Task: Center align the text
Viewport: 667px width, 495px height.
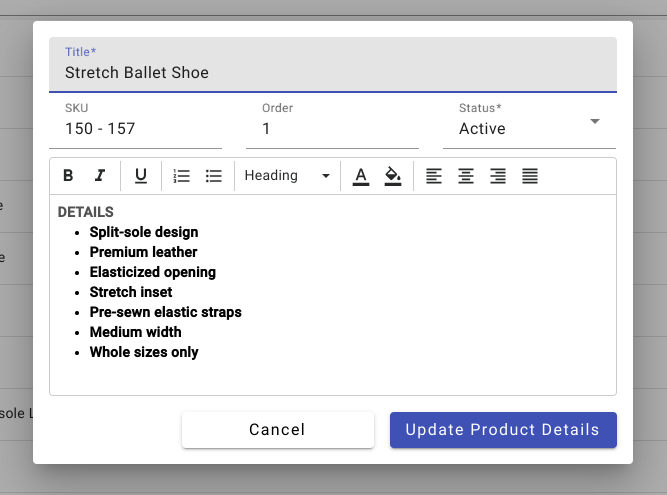Action: [x=466, y=176]
